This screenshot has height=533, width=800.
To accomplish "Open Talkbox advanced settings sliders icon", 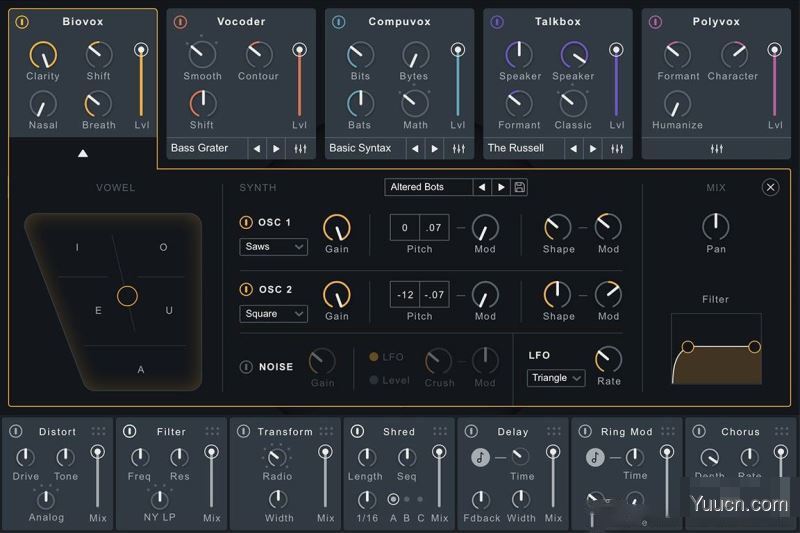I will click(617, 148).
